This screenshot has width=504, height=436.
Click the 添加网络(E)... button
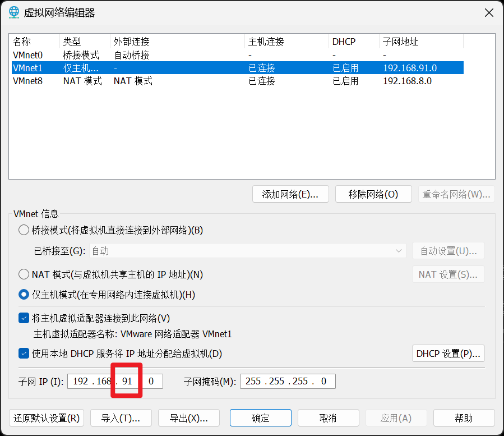click(x=290, y=194)
